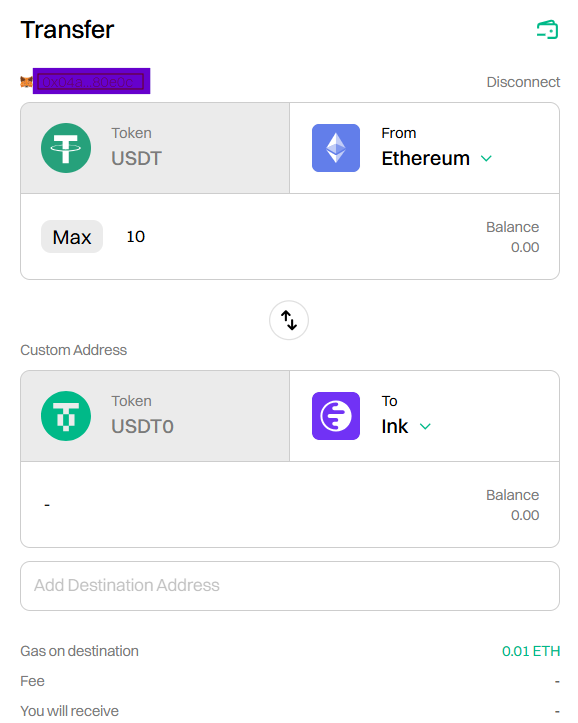Select the USDT0 destination token panel
Screen dimensions: 578x723
point(155,416)
